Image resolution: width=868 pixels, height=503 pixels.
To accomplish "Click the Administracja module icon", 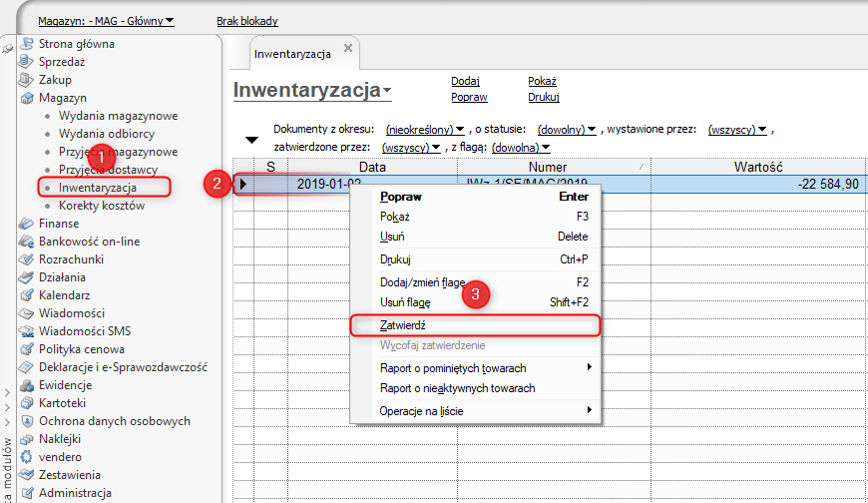I will (27, 492).
